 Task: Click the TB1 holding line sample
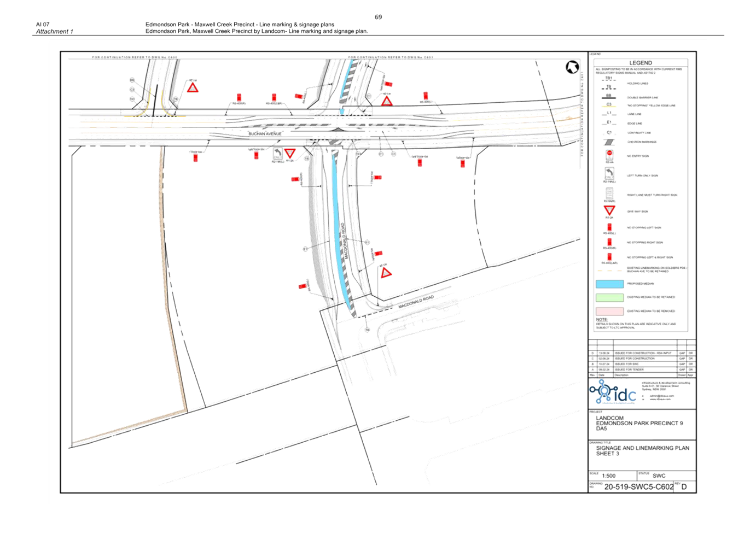pyautogui.click(x=609, y=79)
